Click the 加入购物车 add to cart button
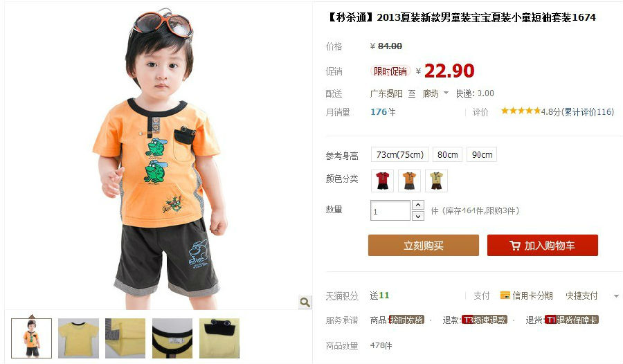 [x=543, y=245]
